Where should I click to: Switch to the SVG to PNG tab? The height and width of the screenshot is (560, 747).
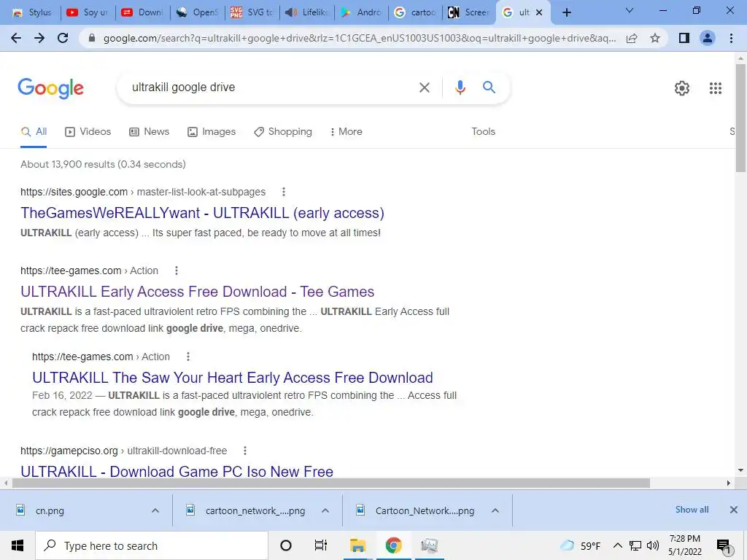(x=252, y=12)
